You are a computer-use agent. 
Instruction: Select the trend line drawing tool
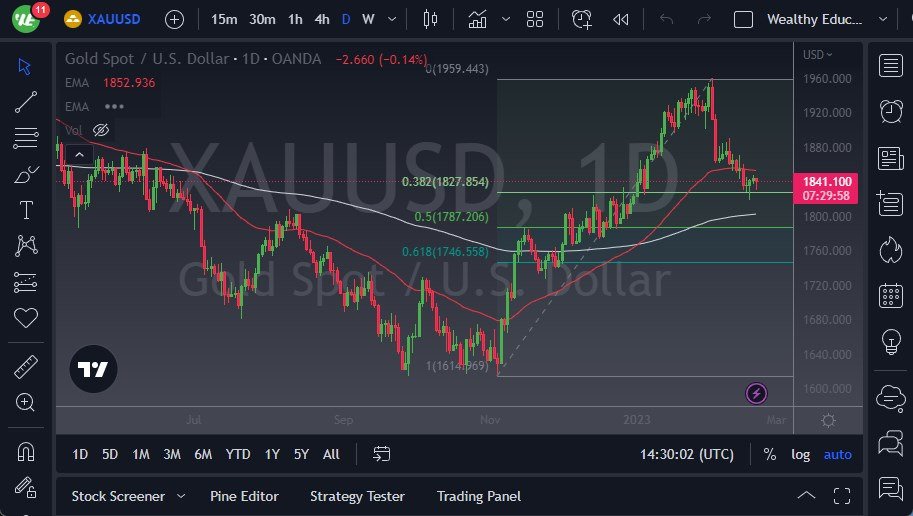(x=26, y=102)
